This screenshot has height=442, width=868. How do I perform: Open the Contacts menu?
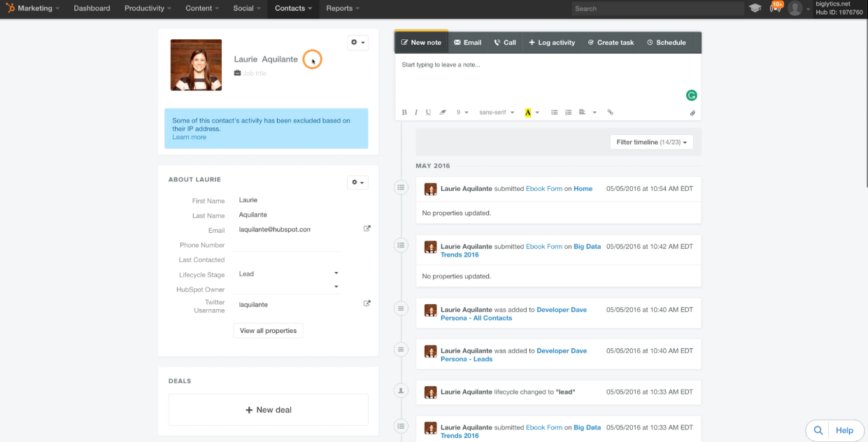click(x=293, y=8)
